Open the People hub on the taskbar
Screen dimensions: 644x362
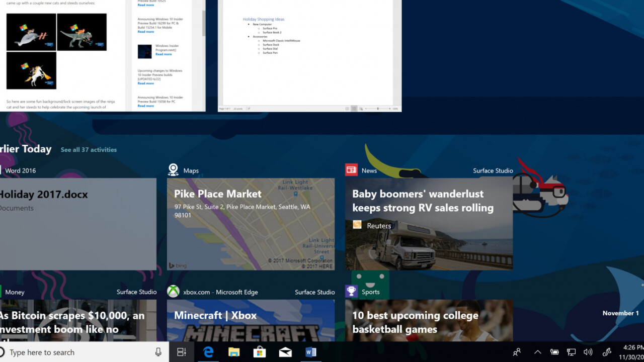(x=516, y=352)
